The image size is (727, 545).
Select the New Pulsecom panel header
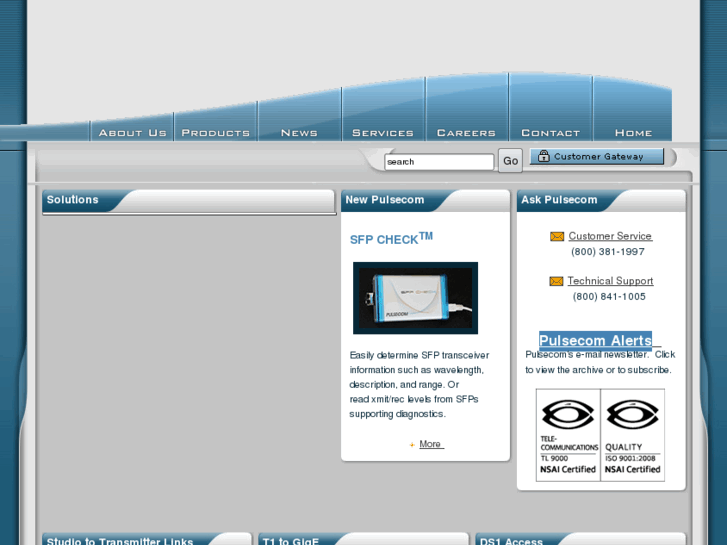(425, 200)
